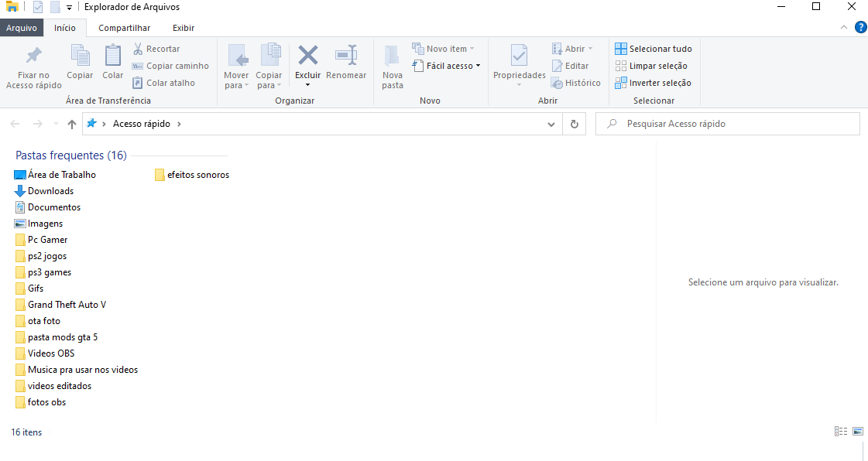Expand the Customize Quick Access Toolbar arrow
This screenshot has height=461, width=868.
coord(69,8)
